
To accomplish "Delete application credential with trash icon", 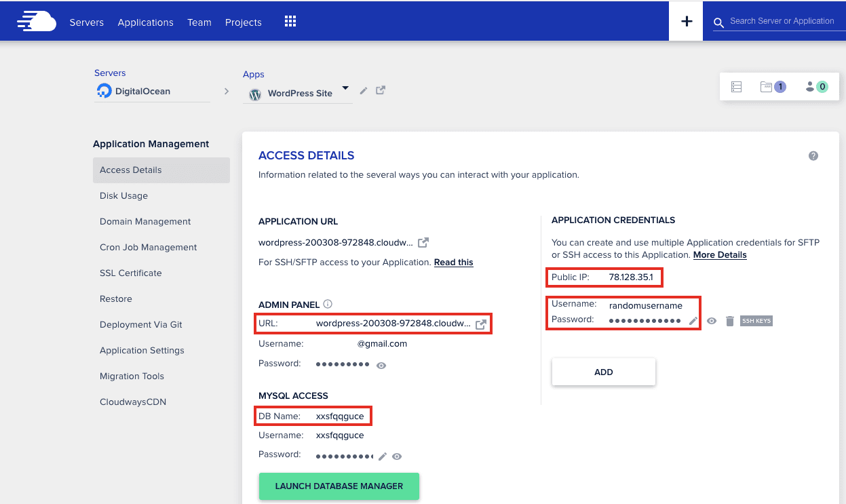I will 729,321.
